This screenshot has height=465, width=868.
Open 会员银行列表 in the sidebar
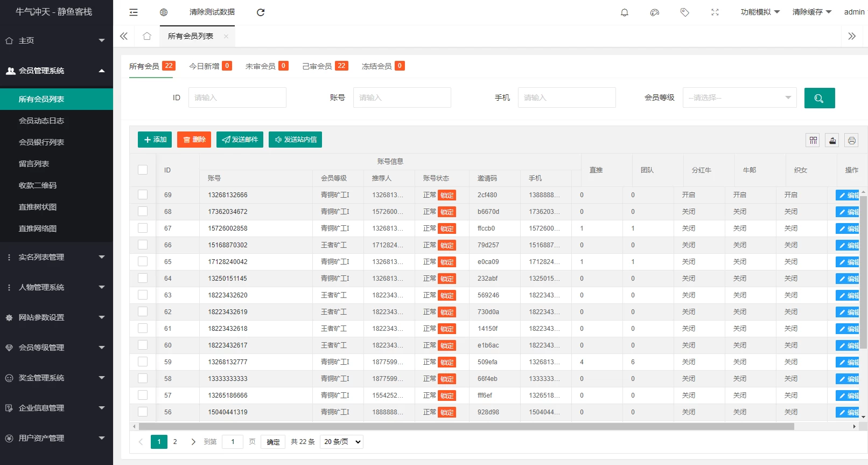[41, 142]
